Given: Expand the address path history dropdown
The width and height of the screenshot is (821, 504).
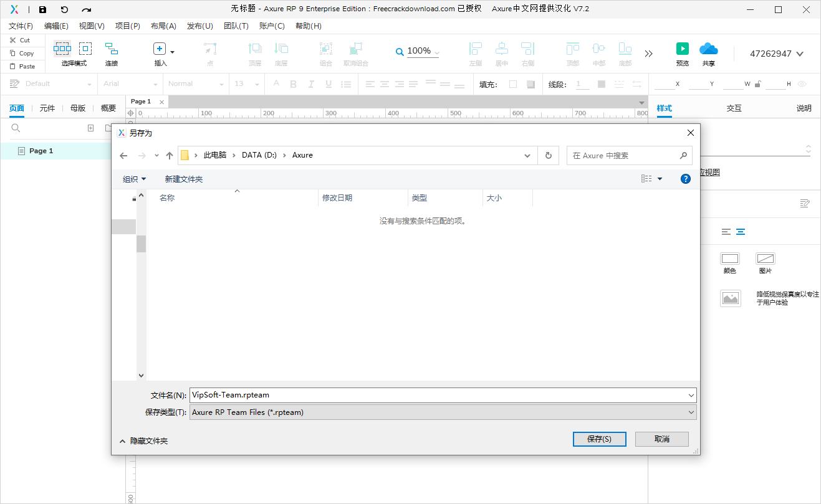Looking at the screenshot, I should 527,156.
